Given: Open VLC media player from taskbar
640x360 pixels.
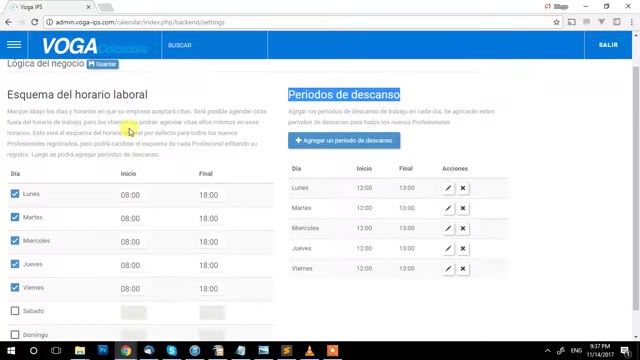Looking at the screenshot, I should point(309,351).
